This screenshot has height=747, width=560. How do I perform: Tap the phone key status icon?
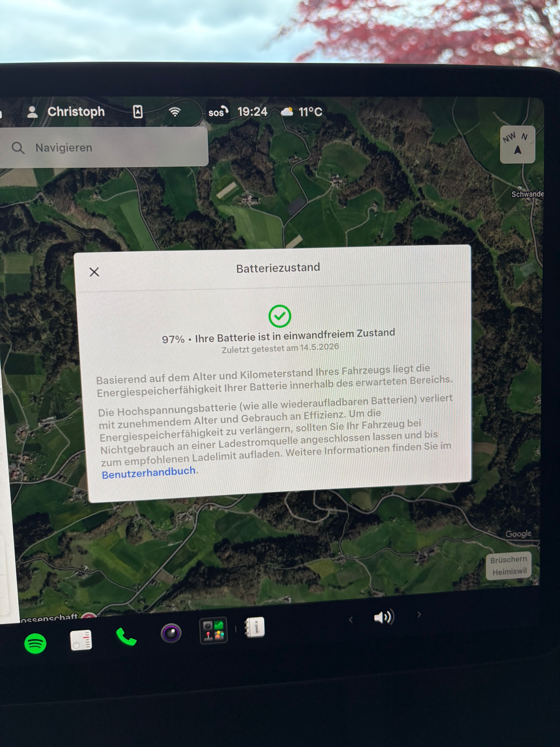coord(138,111)
